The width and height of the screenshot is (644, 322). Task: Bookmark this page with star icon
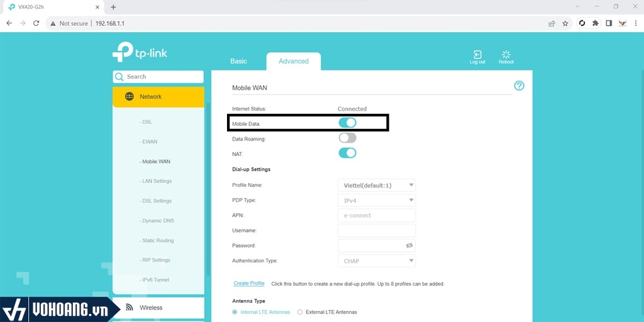(x=565, y=23)
